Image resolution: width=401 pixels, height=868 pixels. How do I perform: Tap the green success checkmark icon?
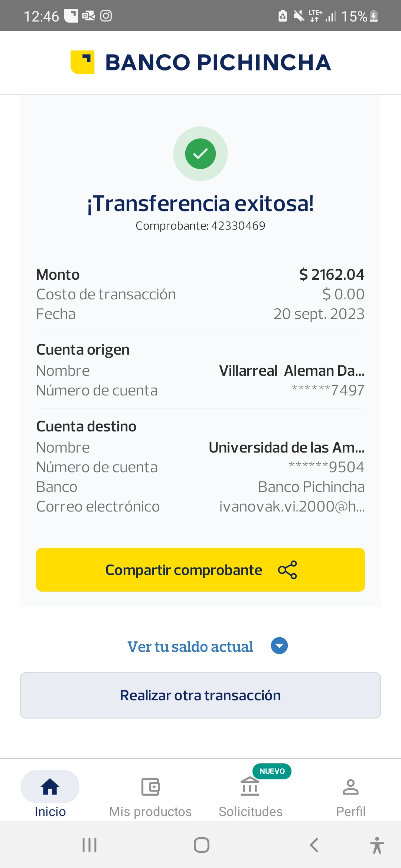pyautogui.click(x=200, y=154)
